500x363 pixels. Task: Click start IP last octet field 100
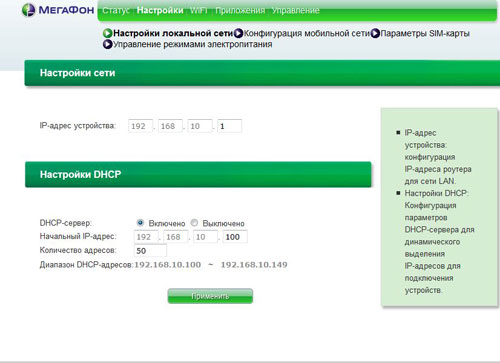(235, 237)
